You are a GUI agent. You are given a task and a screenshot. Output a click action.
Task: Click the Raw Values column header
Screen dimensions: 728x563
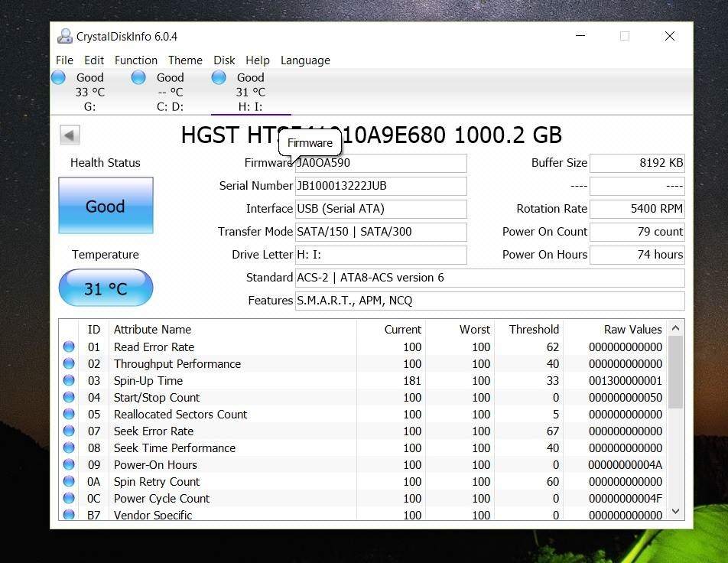615,330
